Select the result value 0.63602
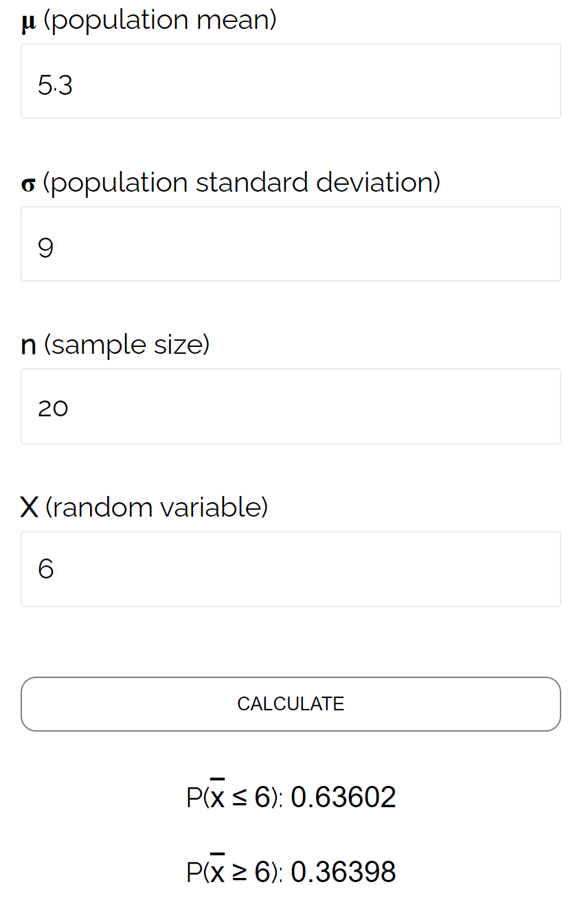The width and height of the screenshot is (588, 902). pyautogui.click(x=343, y=797)
